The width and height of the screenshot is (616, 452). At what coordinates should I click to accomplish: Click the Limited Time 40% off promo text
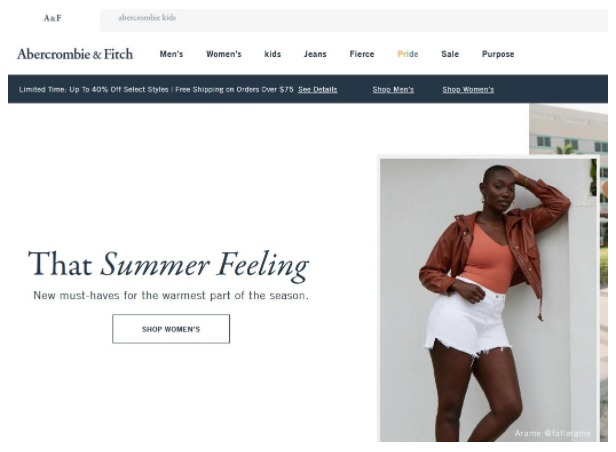click(x=156, y=90)
